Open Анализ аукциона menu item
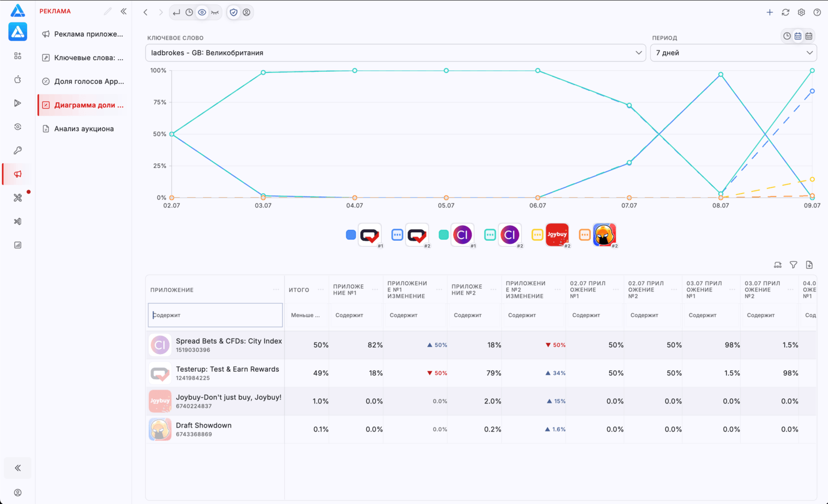Viewport: 828px width, 504px height. coord(83,129)
